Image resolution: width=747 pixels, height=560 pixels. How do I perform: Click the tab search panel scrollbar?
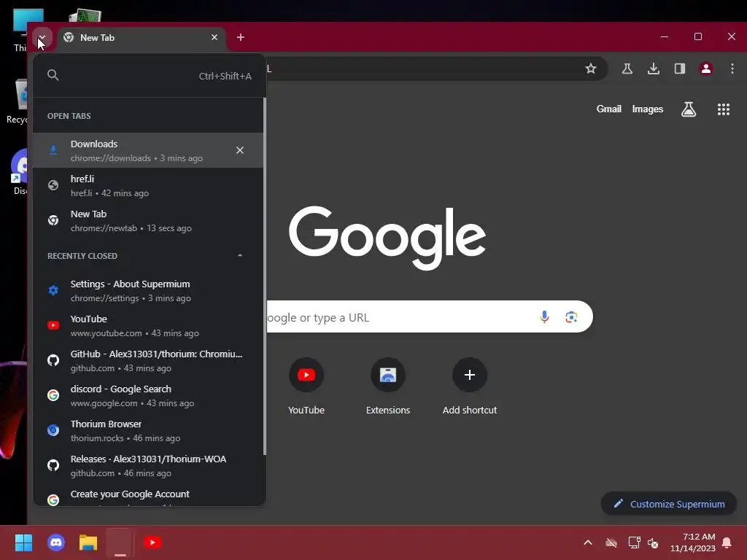pyautogui.click(x=264, y=276)
